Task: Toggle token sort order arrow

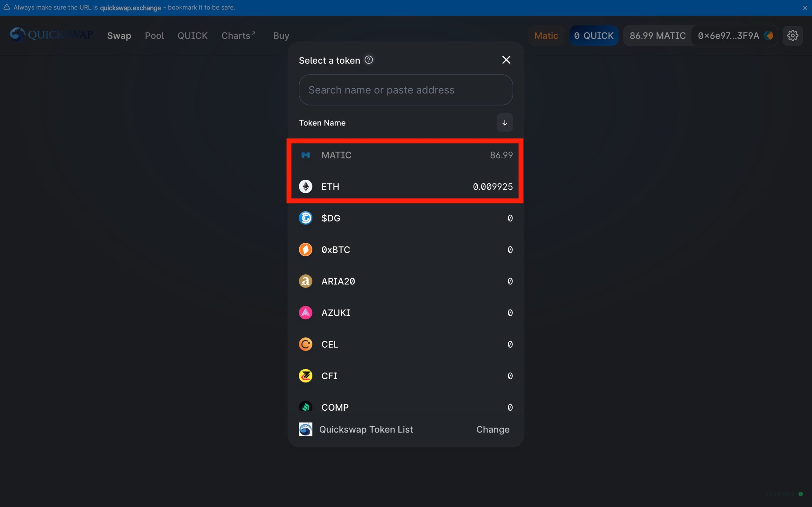Action: coord(505,123)
